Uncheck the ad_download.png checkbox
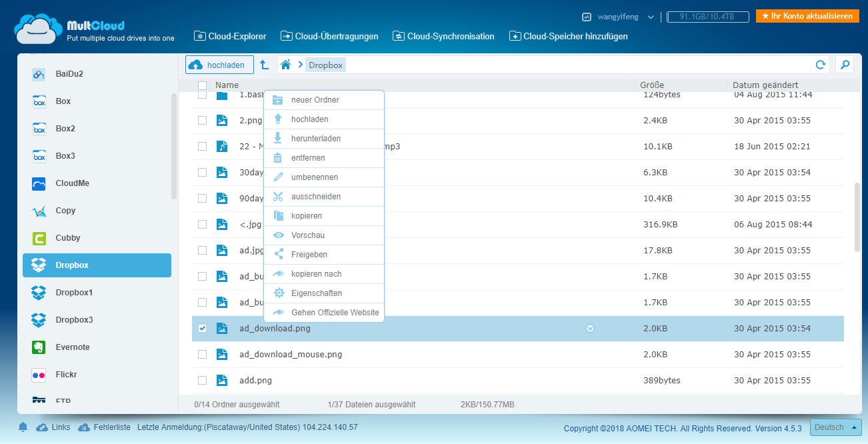Viewport: 868px width, 444px height. point(203,329)
